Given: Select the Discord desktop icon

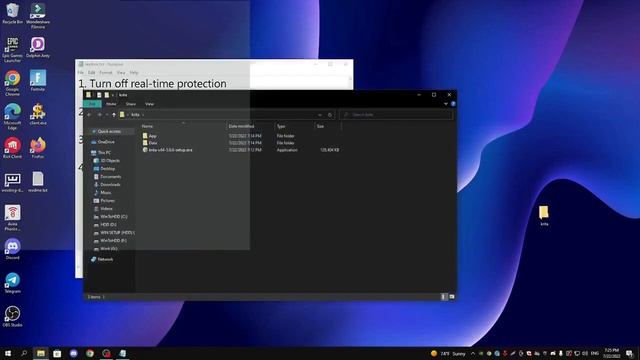Looking at the screenshot, I should [x=12, y=249].
